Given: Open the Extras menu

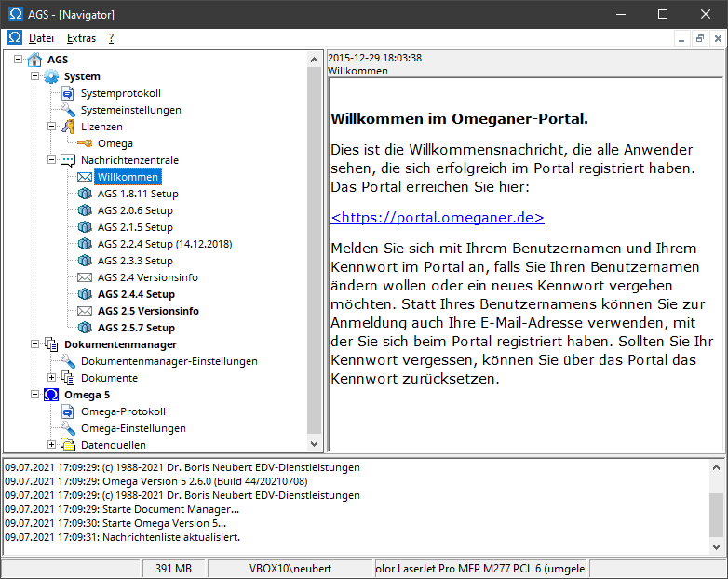Looking at the screenshot, I should 81,38.
